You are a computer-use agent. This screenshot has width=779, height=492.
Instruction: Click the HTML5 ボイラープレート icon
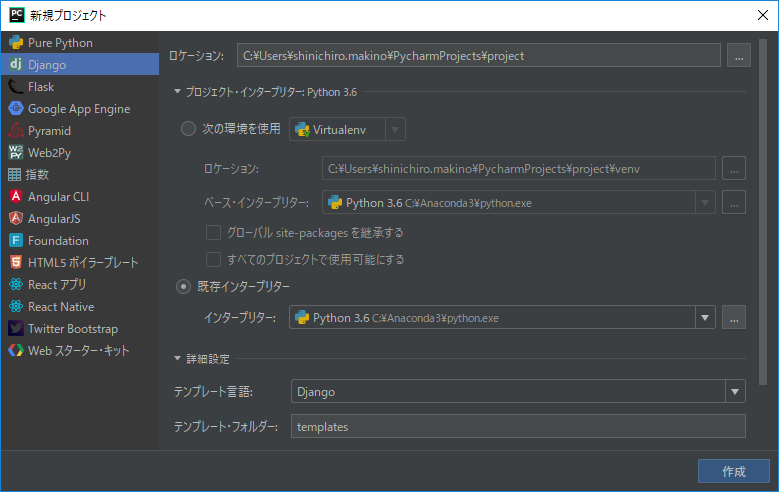point(16,262)
